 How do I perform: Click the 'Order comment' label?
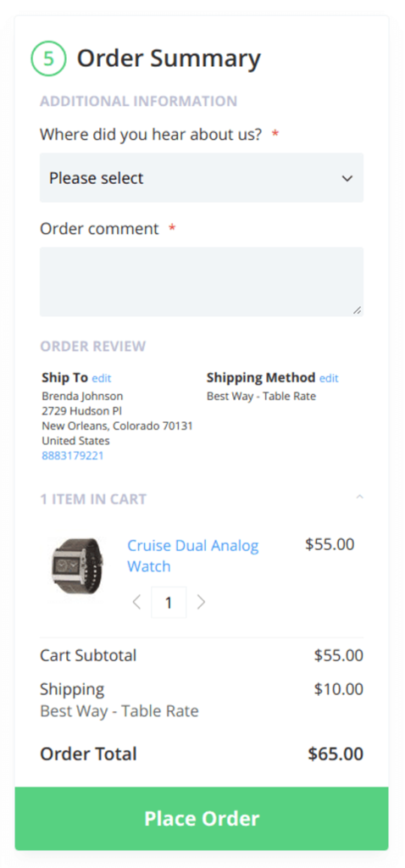tap(99, 229)
